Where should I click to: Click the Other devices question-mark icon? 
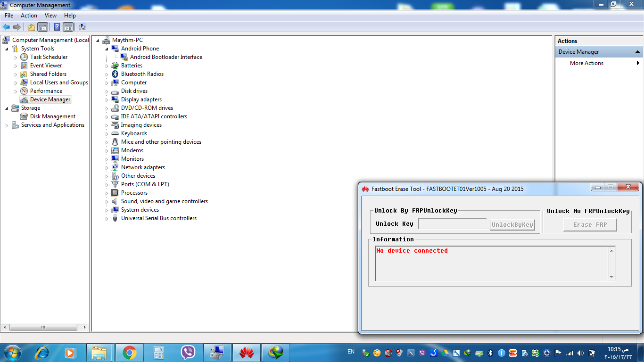tap(115, 176)
